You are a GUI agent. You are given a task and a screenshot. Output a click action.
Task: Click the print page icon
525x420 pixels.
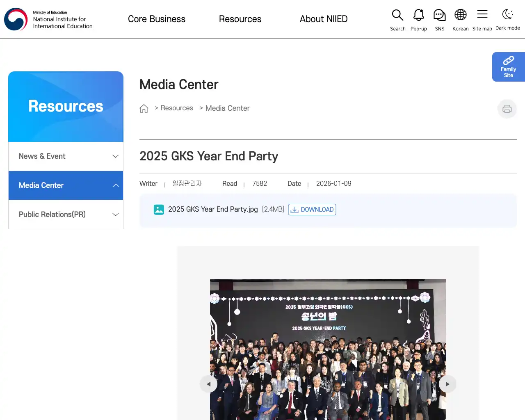[x=507, y=109]
